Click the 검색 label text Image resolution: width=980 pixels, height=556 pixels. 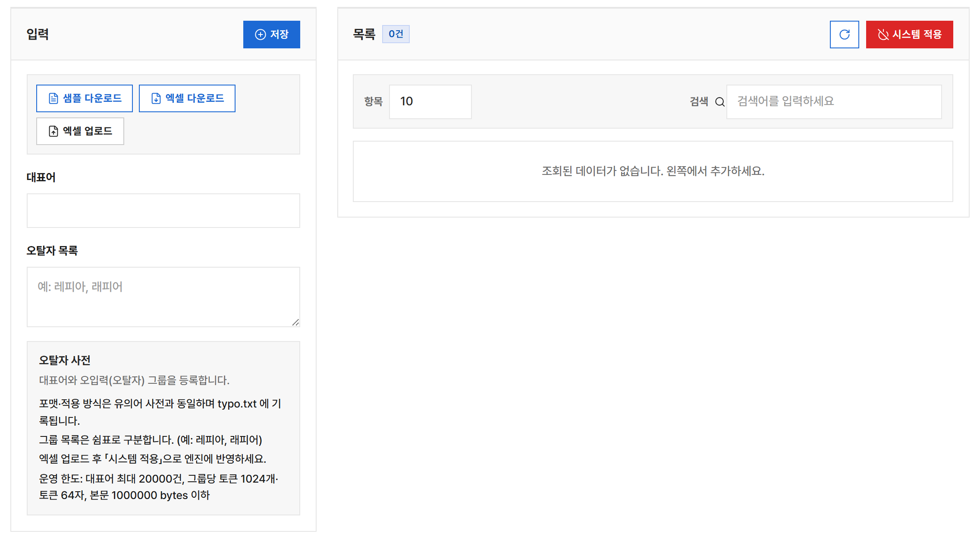click(x=699, y=101)
